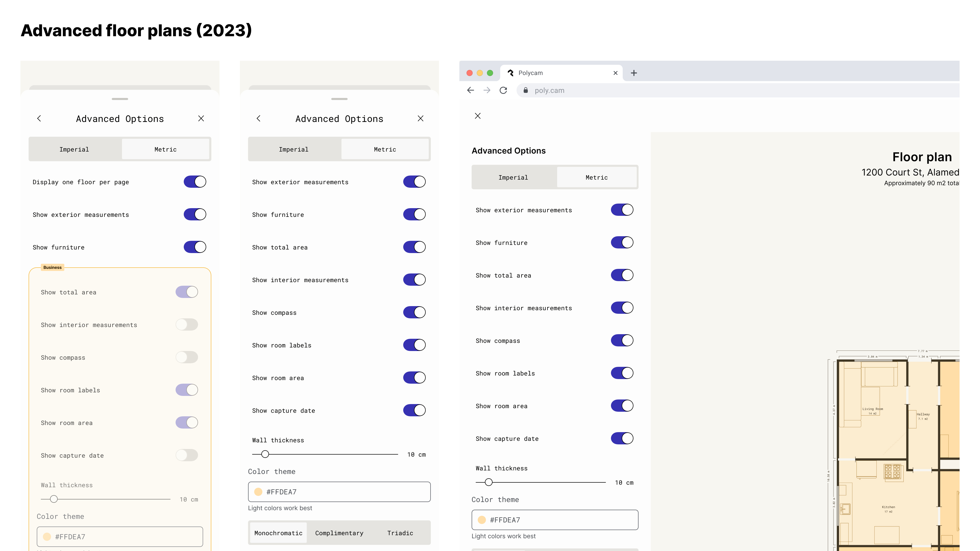Toggle Show total area in middle panel
980x551 pixels.
click(414, 247)
